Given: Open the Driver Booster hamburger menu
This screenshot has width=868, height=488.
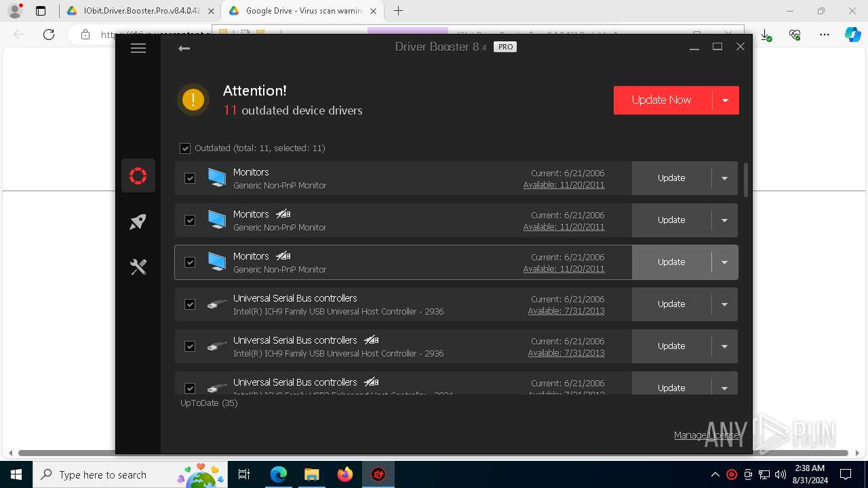Looking at the screenshot, I should (x=138, y=48).
